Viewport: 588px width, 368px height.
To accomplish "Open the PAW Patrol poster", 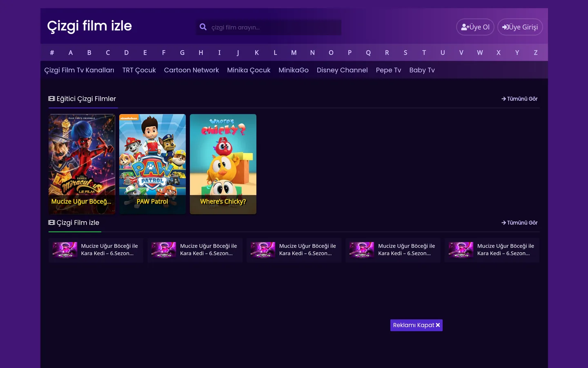I will pyautogui.click(x=152, y=164).
